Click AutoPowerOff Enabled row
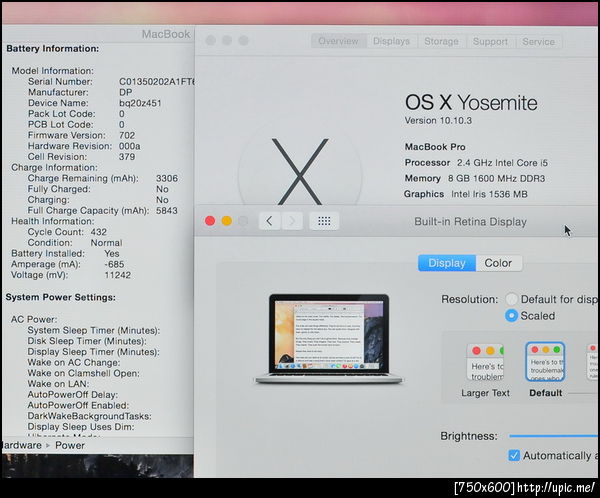The width and height of the screenshot is (600, 498). (x=78, y=405)
